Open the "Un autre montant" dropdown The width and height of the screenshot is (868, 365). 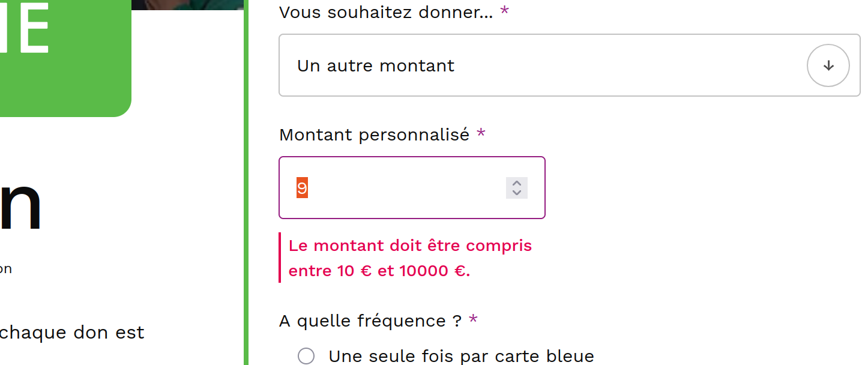coord(540,65)
